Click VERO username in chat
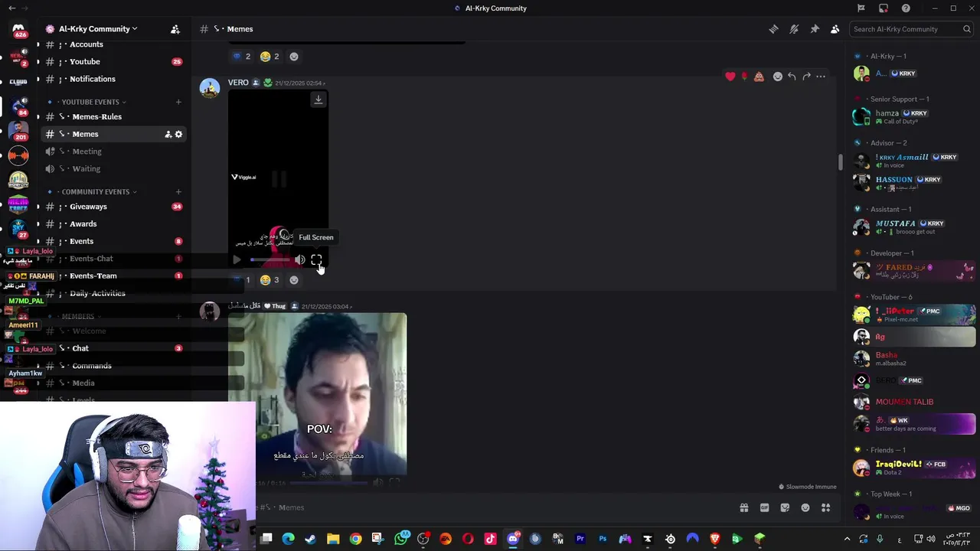This screenshot has width=980, height=551. tap(238, 83)
